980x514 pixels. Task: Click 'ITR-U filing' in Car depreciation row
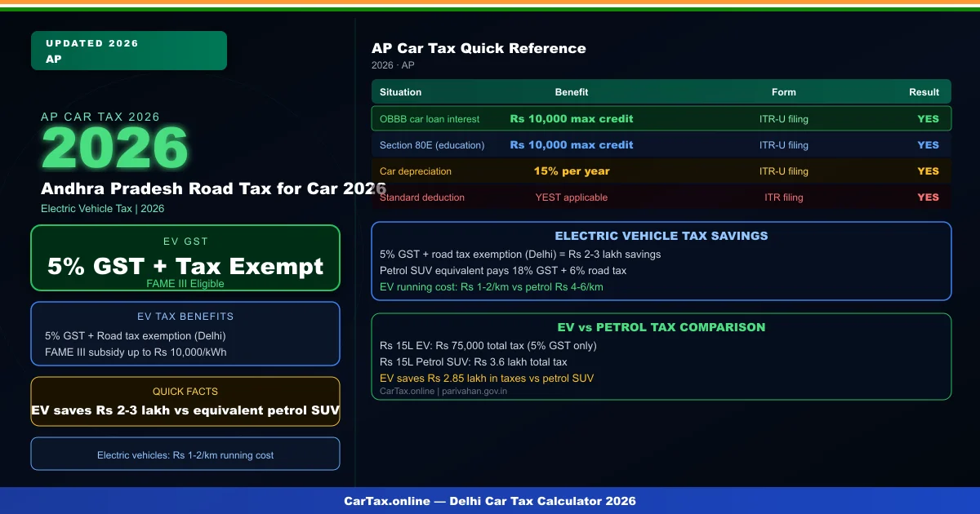(x=784, y=171)
